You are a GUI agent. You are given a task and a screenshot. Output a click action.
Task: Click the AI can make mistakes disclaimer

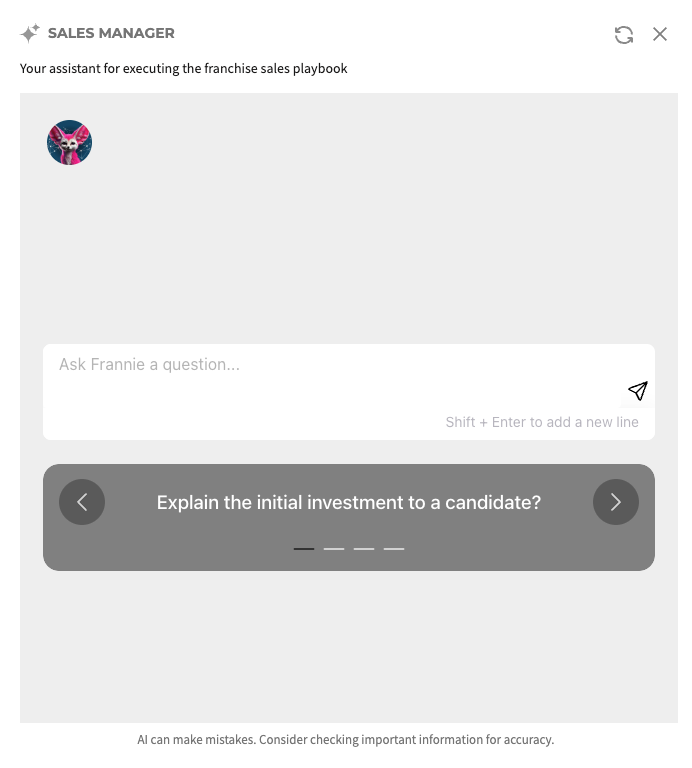(346, 740)
